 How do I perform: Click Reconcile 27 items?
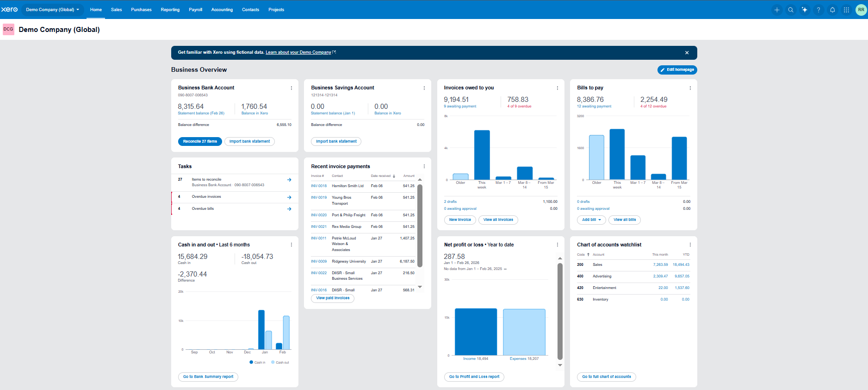tap(200, 142)
